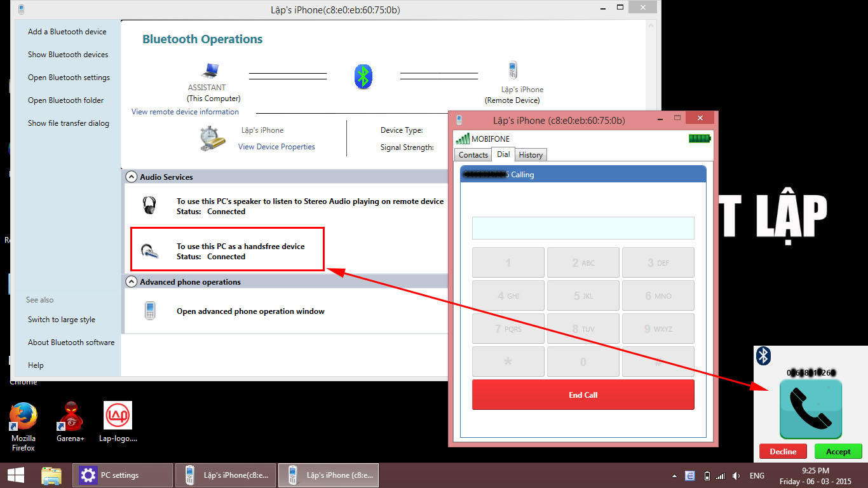868x488 pixels.
Task: Click View Device Properties link
Action: coord(276,147)
